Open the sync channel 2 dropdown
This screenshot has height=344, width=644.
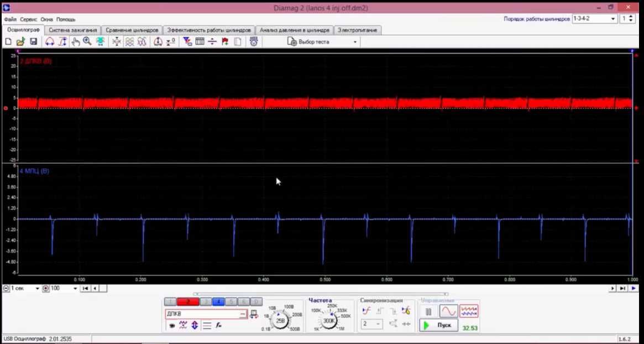coord(371,324)
